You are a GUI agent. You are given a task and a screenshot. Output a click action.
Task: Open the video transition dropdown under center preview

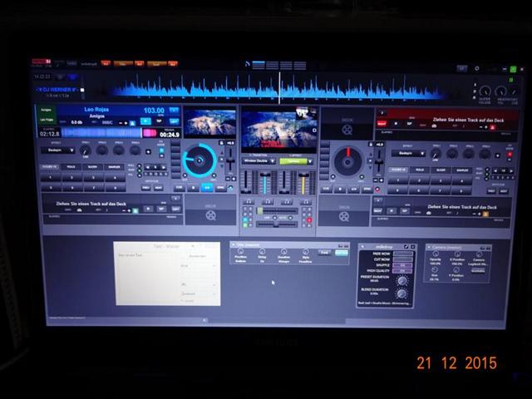tap(259, 160)
